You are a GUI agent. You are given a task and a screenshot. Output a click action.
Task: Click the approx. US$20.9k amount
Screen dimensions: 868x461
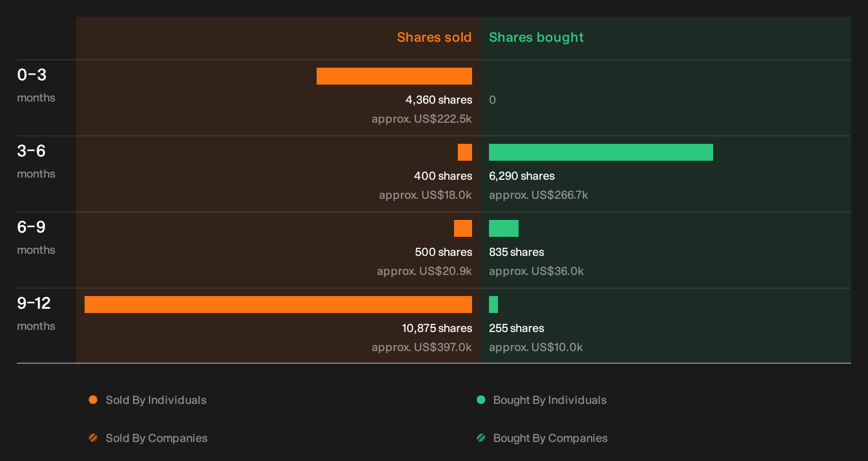point(424,271)
